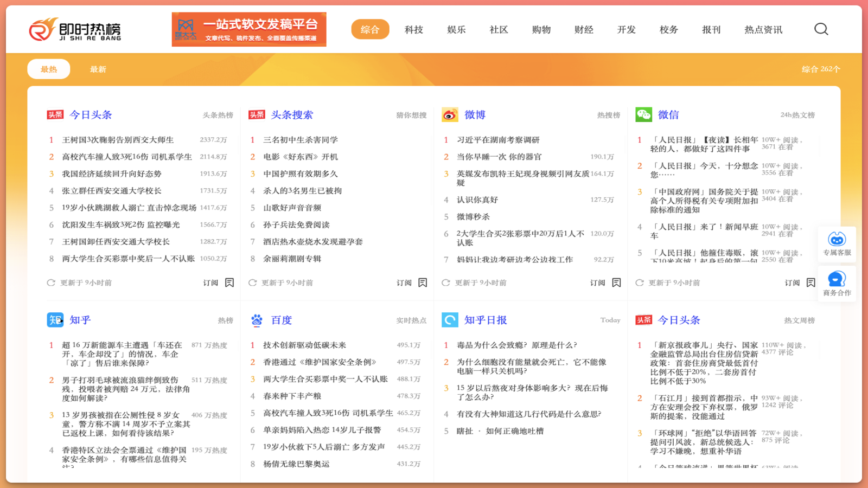Subscribe (订阅) to 头条搜索
868x488 pixels.
[x=404, y=282]
